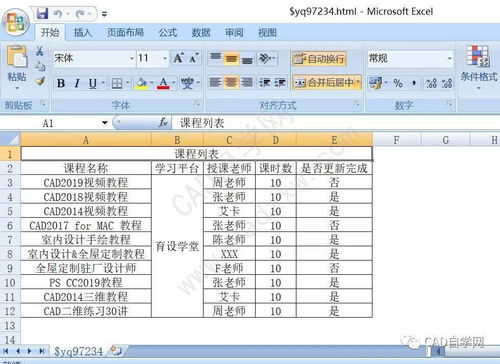Select cell CAD2019视频教程

click(x=86, y=183)
